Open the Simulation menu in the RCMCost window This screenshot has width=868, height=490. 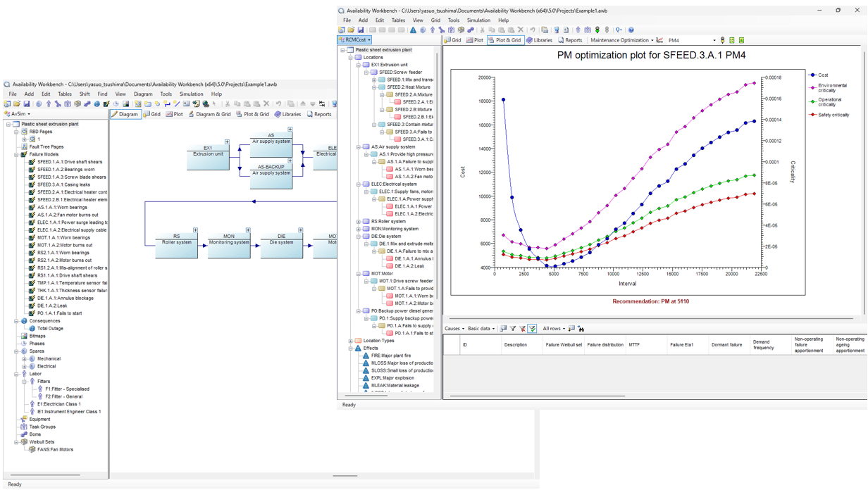pos(478,20)
